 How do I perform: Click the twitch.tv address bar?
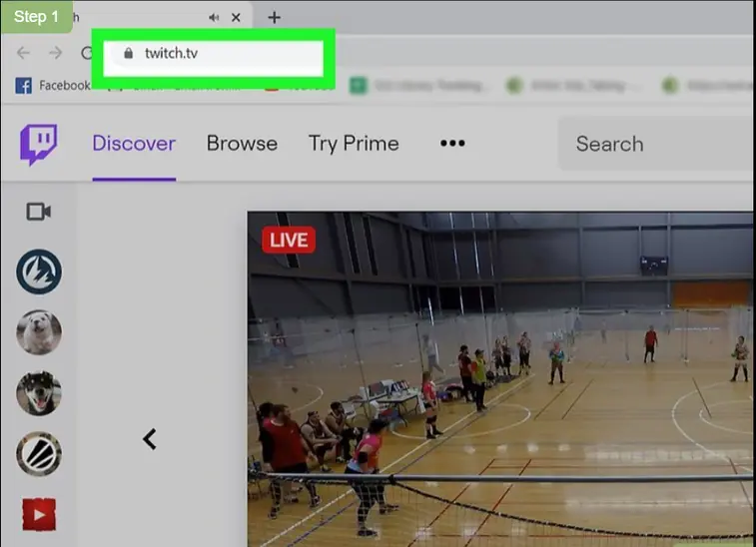220,54
